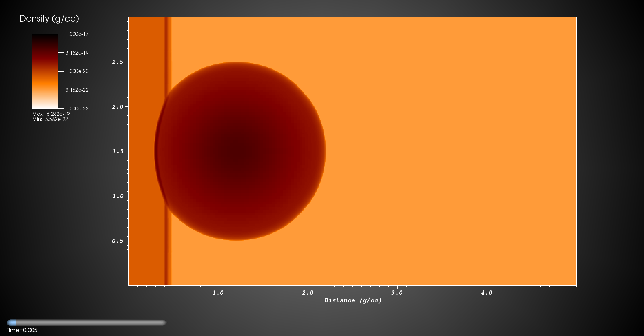Click the colorbar tick label 3.162e-22
This screenshot has height=336, width=644.
[77, 90]
